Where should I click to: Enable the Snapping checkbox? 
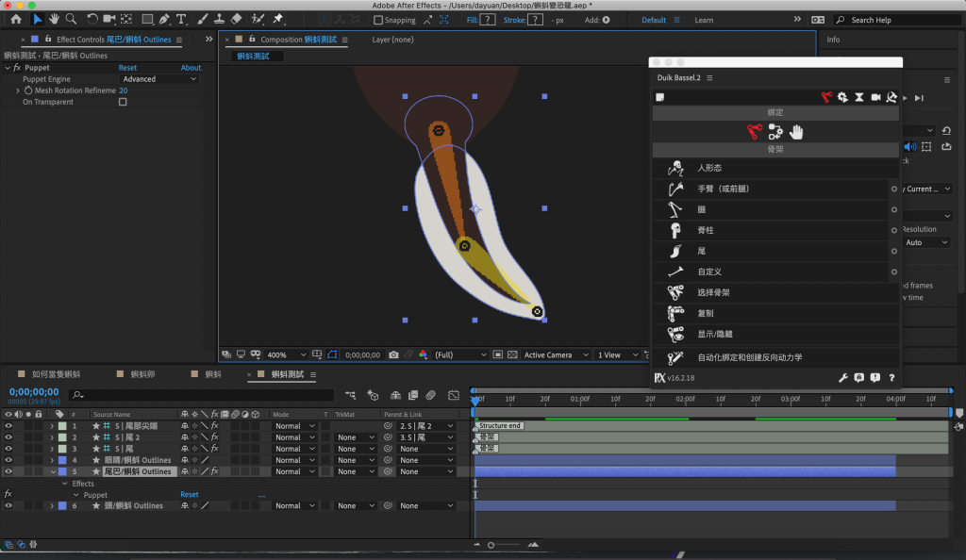(x=378, y=20)
